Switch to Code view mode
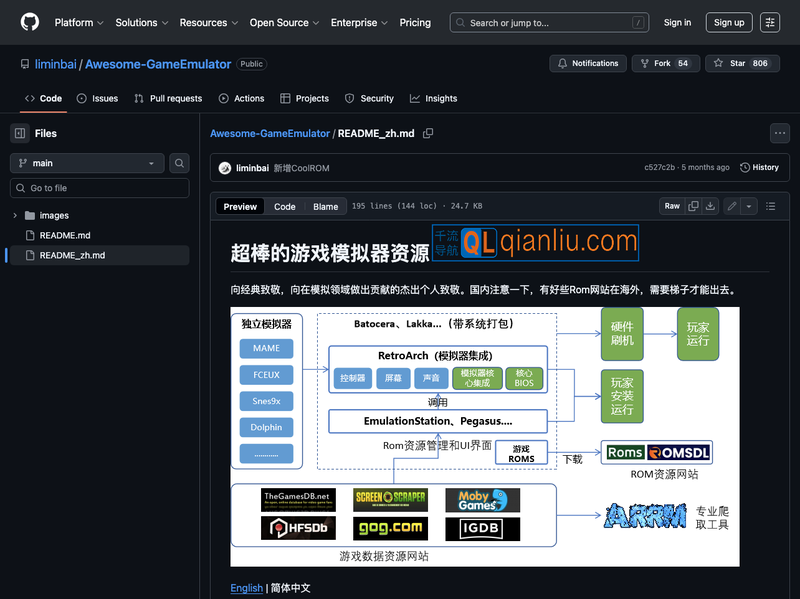 (x=285, y=207)
